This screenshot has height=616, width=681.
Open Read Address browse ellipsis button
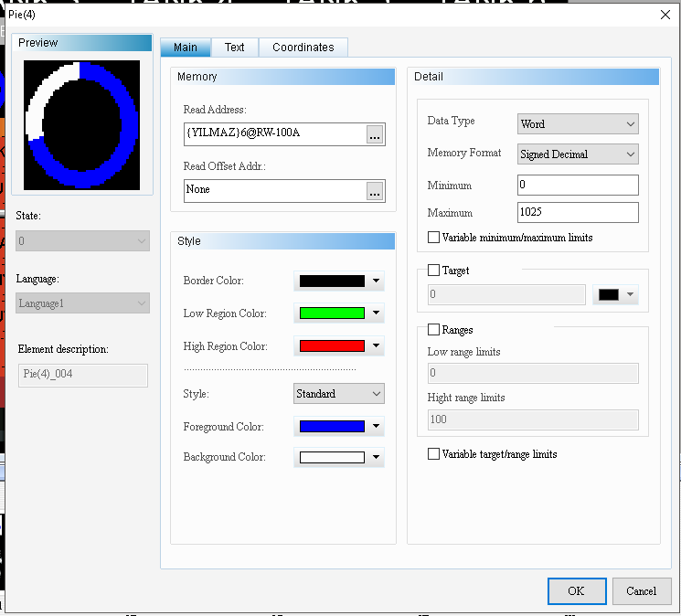pos(375,134)
